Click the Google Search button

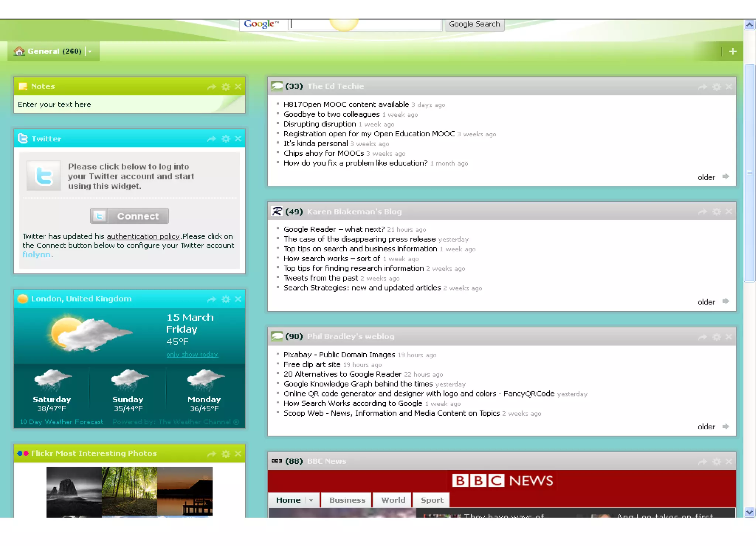pos(474,24)
